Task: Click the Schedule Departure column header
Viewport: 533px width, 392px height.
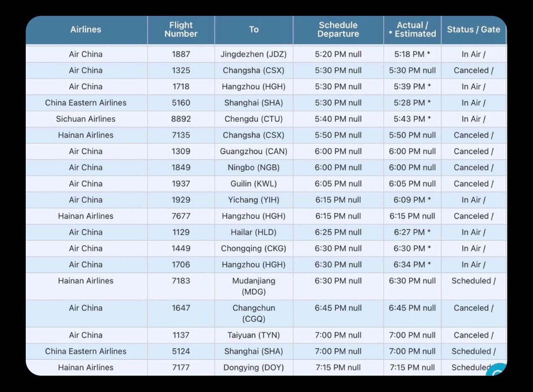Action: pos(338,30)
